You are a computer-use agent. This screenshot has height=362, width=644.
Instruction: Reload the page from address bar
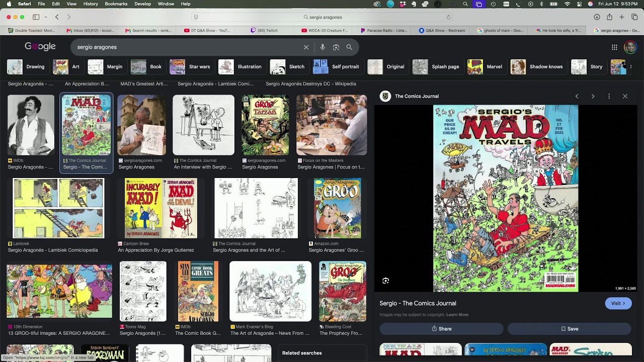449,17
